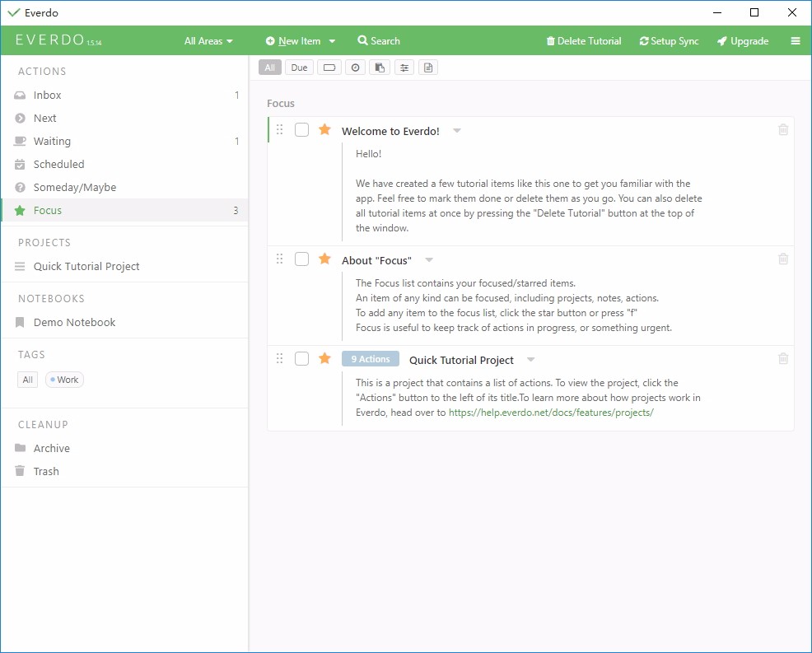Open the help.everdo.net projects link
The width and height of the screenshot is (812, 653).
point(551,413)
